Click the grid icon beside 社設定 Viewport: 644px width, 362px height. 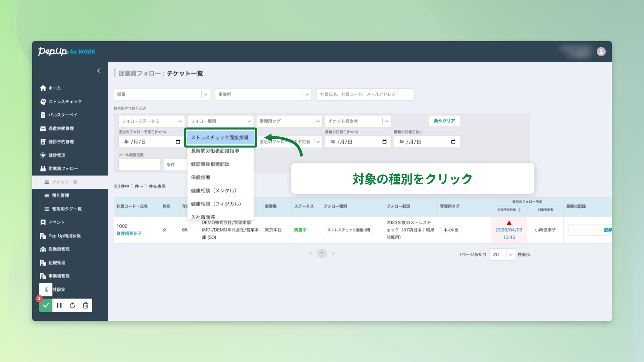pyautogui.click(x=46, y=290)
